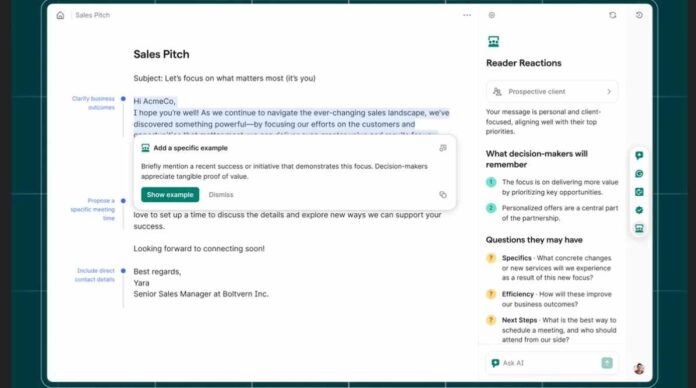Expand the Prospective client audience selector

[552, 91]
